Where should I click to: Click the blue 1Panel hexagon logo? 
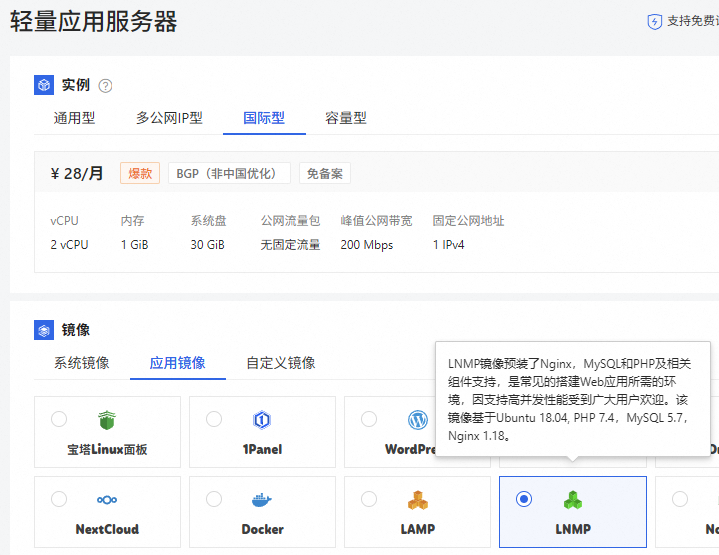click(x=262, y=420)
